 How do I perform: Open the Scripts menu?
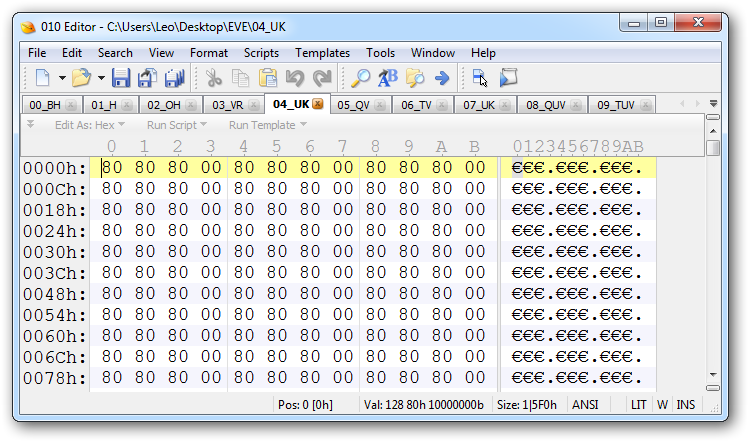click(261, 53)
